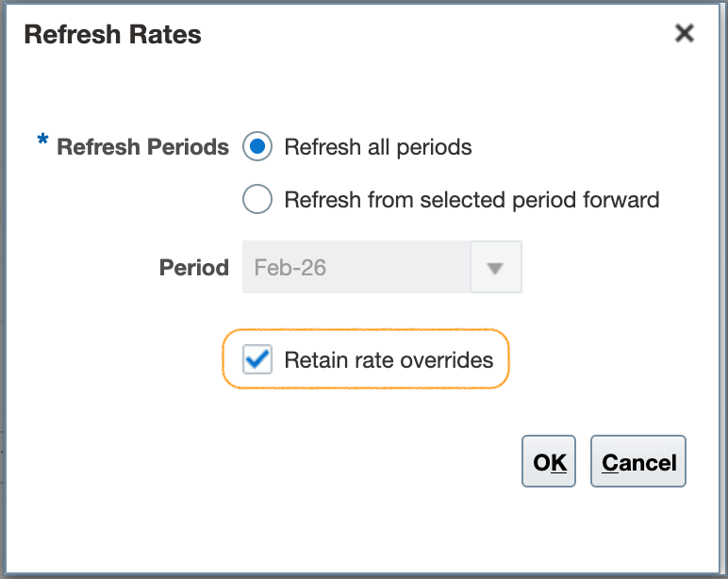Screen dimensions: 728x579
Task: Click the Period field label
Action: (x=194, y=268)
